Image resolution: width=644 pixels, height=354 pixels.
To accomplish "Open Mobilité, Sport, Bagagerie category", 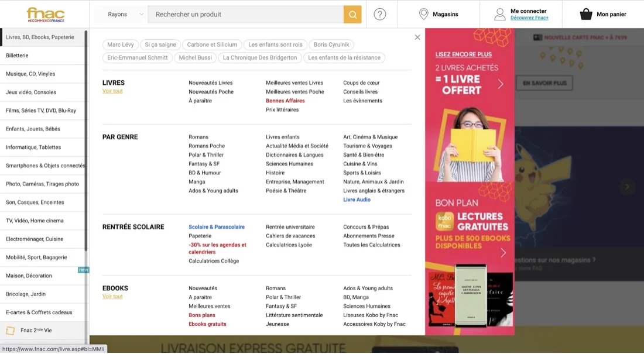I will [44, 257].
